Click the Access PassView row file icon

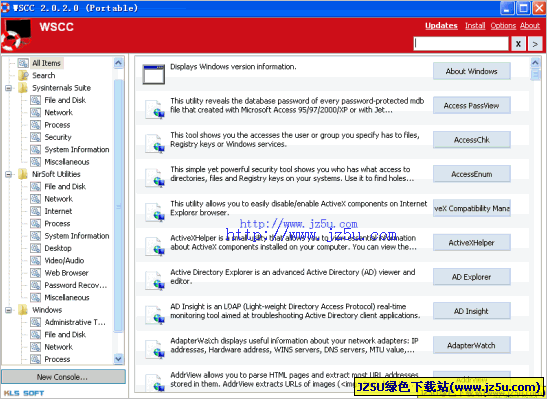point(155,109)
